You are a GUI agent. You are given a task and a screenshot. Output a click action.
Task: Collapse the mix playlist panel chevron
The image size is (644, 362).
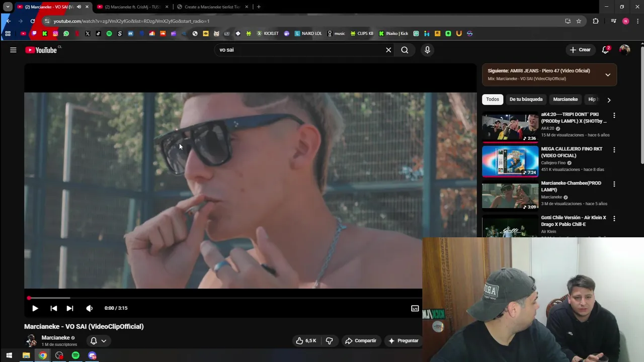click(x=608, y=75)
